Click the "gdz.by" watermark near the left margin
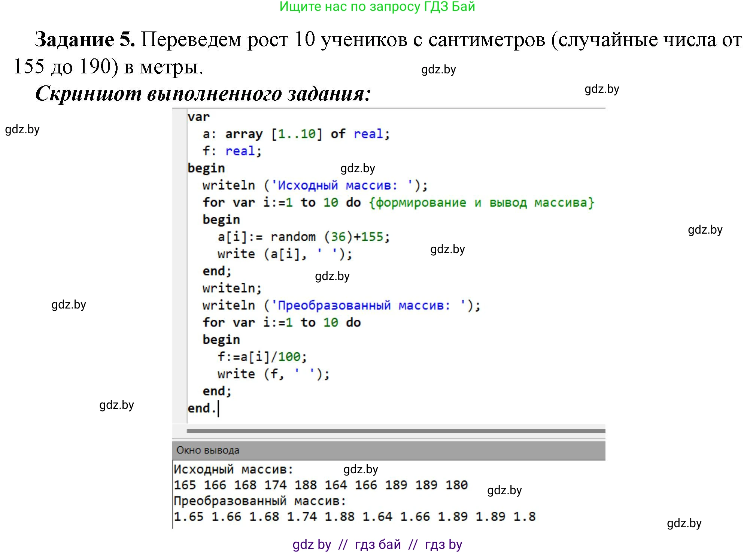Viewport: 756px width, 553px height. [22, 130]
